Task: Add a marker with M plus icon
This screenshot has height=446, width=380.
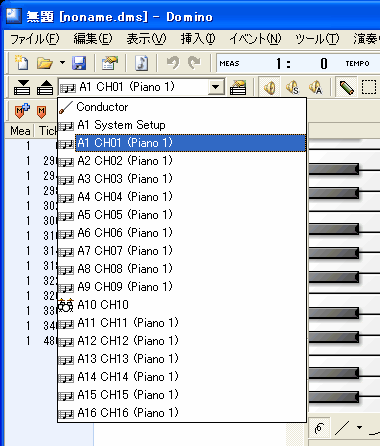Action: 22,110
